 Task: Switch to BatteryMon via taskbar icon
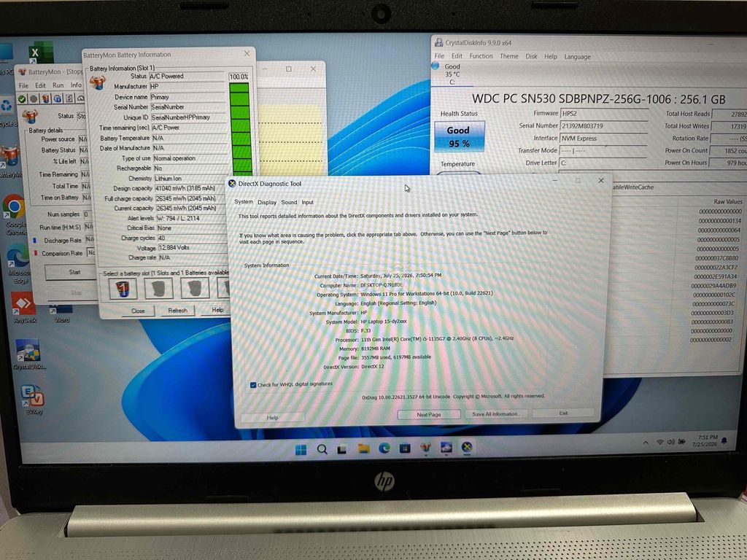point(425,448)
